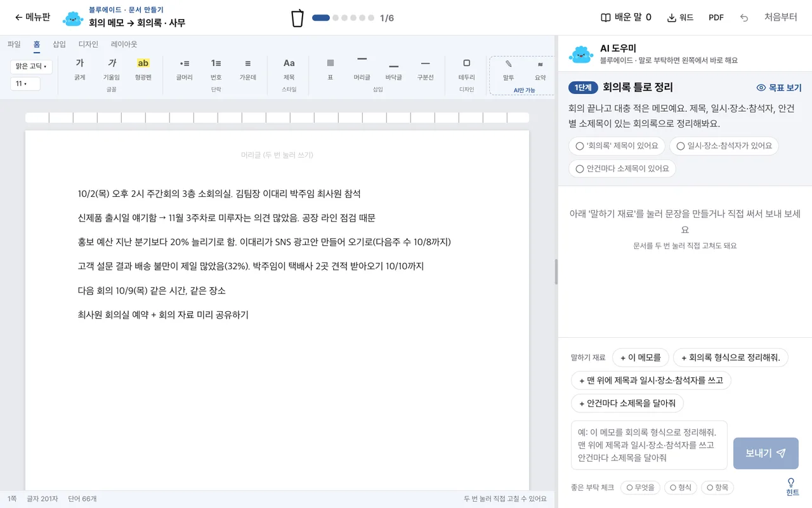Insert a bulleted list with 글머리
Image resolution: width=812 pixels, height=508 pixels.
click(x=185, y=70)
